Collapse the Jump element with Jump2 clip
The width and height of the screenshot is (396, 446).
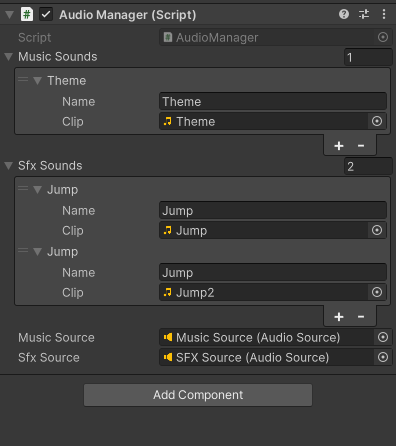tap(37, 252)
